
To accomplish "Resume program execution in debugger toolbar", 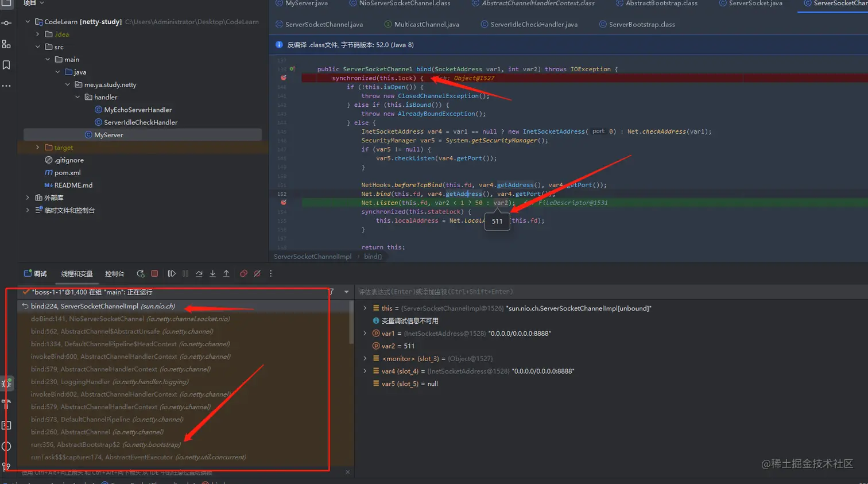I will (171, 274).
